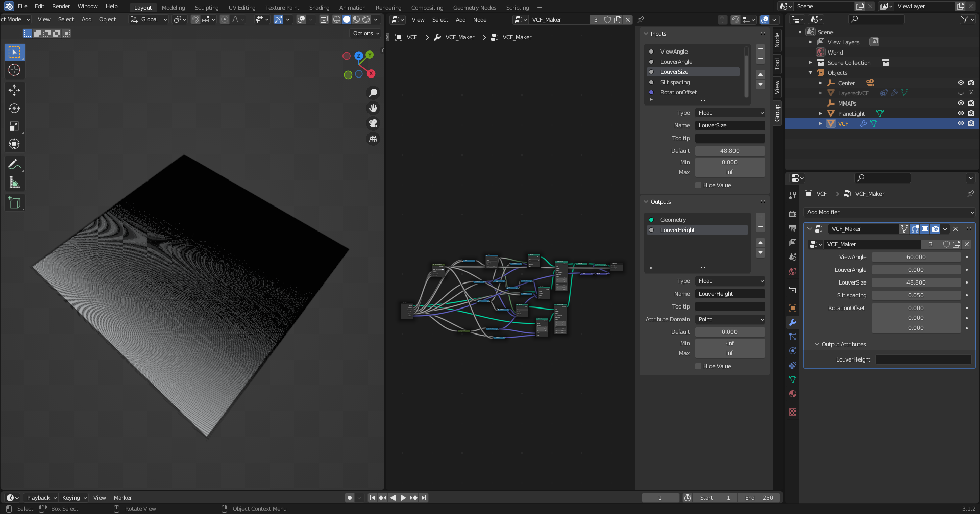Open the Render menu
Viewport: 980px width, 514px height.
point(61,6)
